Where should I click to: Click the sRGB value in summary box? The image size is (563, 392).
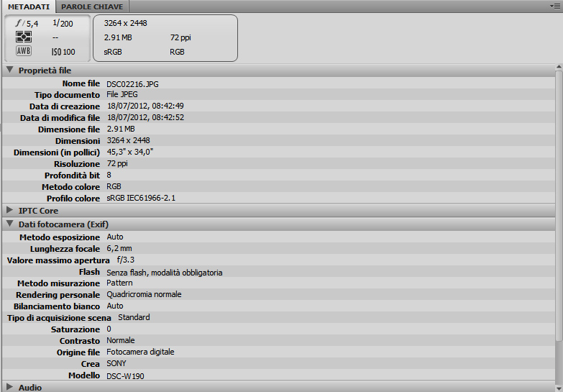pyautogui.click(x=113, y=52)
